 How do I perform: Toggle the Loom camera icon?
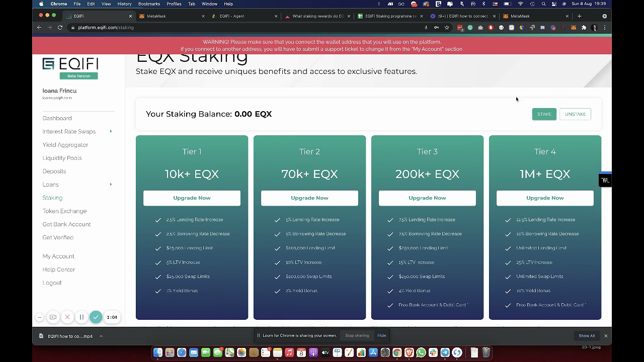click(x=53, y=317)
